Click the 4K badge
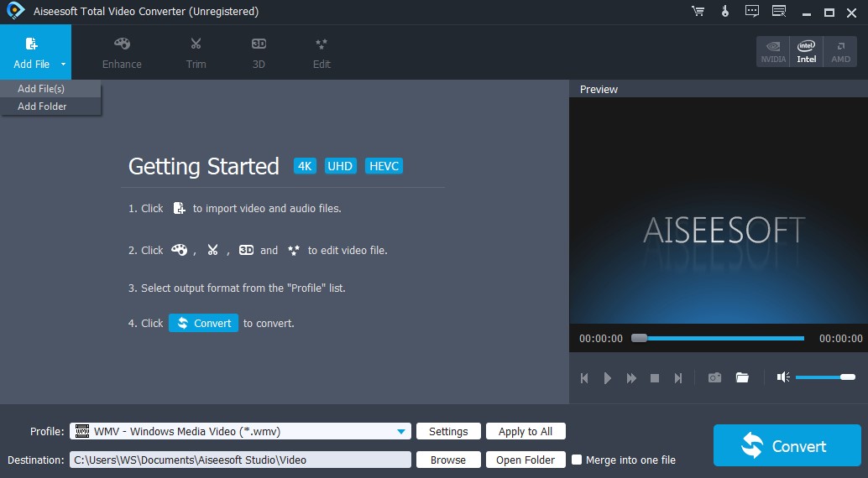This screenshot has height=478, width=868. click(x=305, y=166)
